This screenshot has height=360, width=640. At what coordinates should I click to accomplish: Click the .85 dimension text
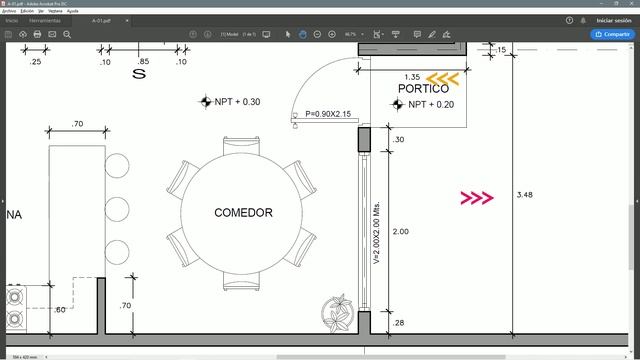[143, 61]
